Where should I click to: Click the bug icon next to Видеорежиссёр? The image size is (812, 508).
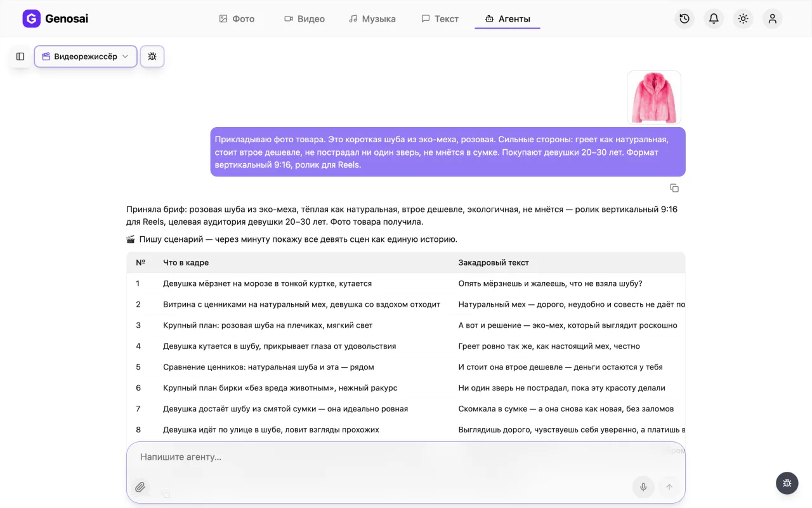pyautogui.click(x=152, y=57)
